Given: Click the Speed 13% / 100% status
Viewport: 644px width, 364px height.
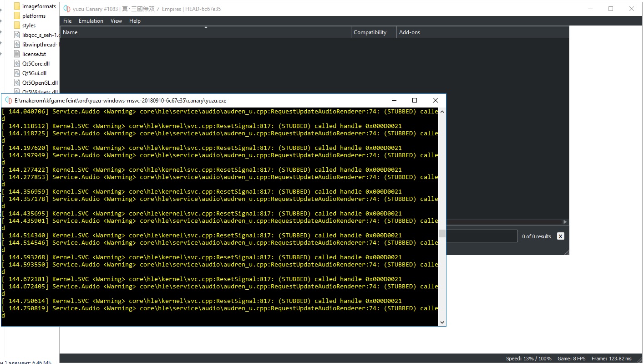Looking at the screenshot, I should click(528, 359).
